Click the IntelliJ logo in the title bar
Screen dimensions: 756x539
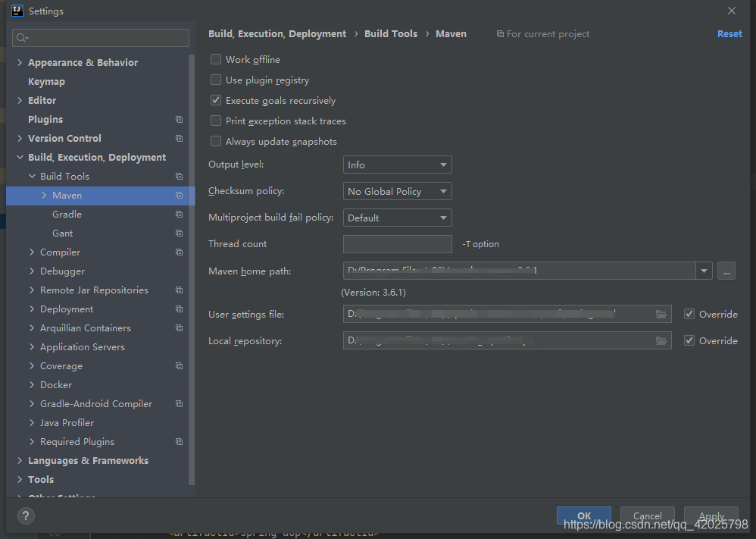(17, 11)
